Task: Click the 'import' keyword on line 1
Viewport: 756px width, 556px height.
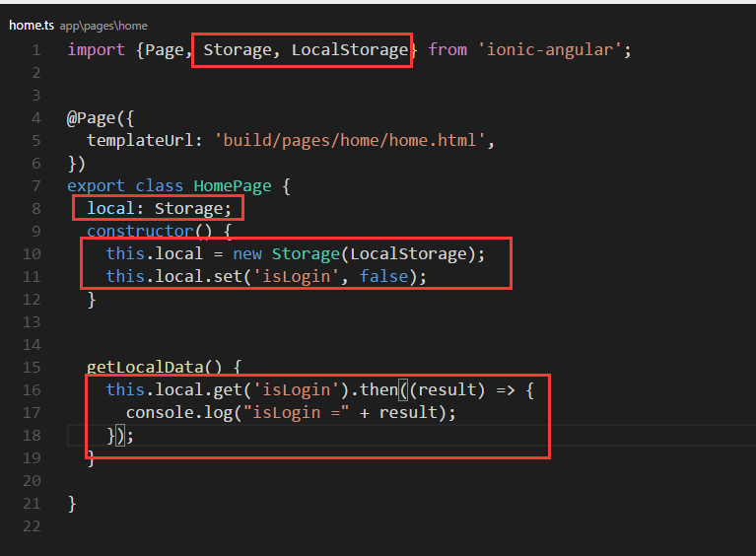Action: [96, 49]
